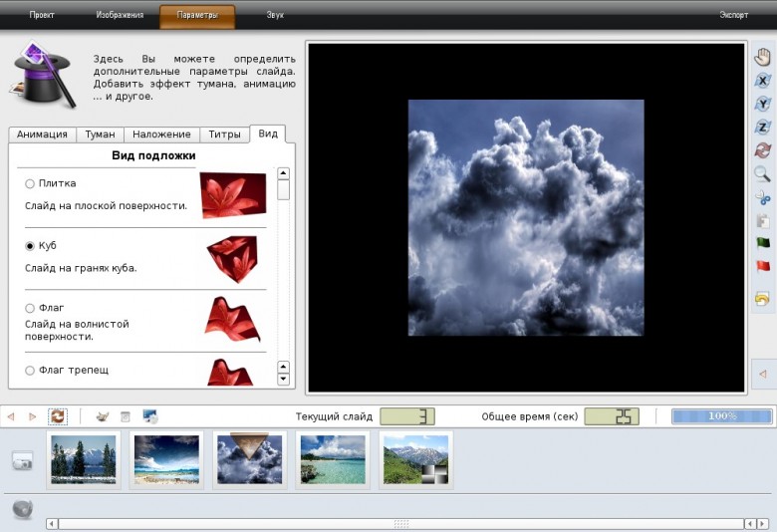Click the timeline scrollbar left arrow

[52, 524]
